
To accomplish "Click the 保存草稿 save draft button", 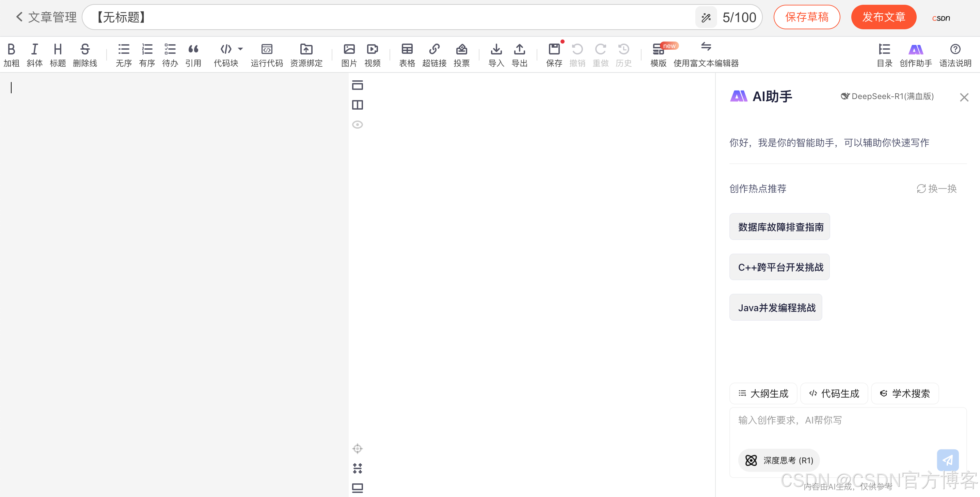I will (x=807, y=17).
